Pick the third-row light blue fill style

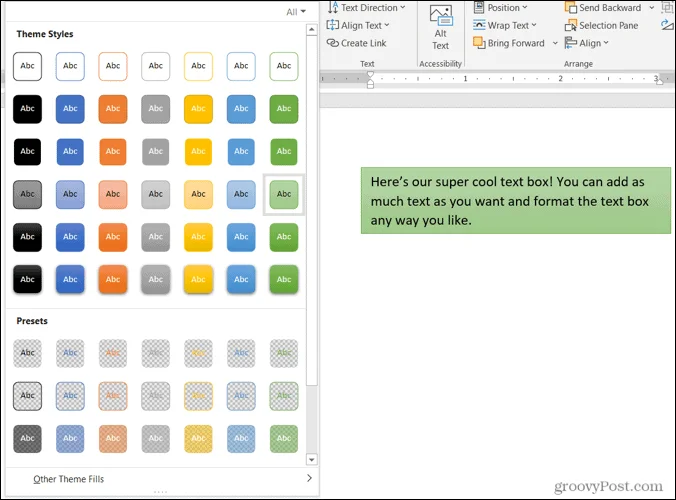tap(241, 151)
